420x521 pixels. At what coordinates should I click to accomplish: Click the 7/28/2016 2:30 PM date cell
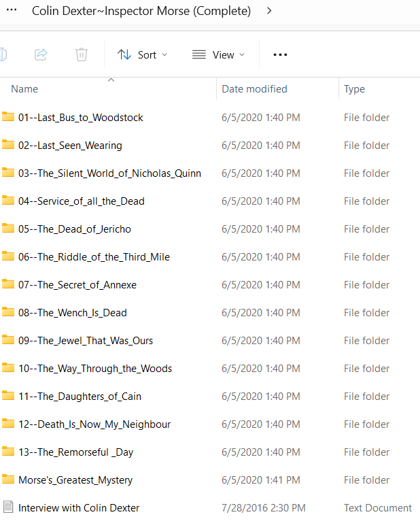[x=264, y=508]
